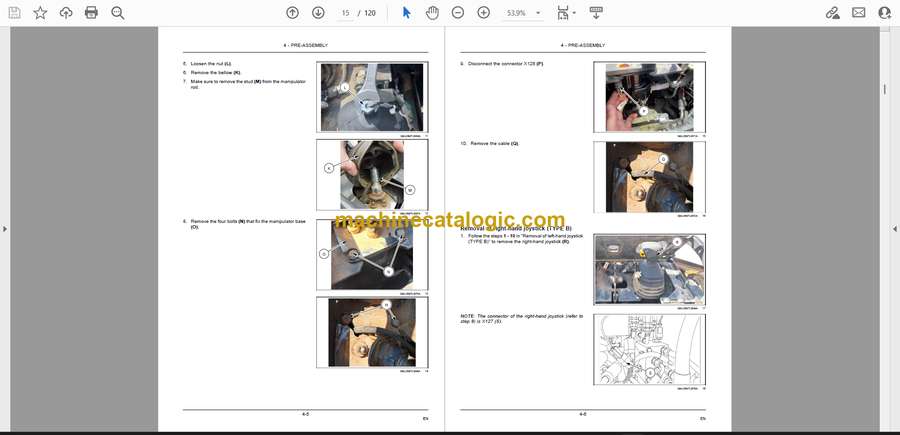Click the line drawing diagram labeled S
This screenshot has height=435, width=900.
649,349
